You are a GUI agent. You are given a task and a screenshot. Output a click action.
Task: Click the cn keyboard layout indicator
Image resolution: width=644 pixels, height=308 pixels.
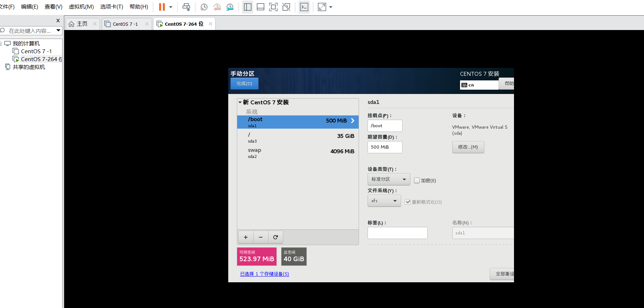pos(479,85)
